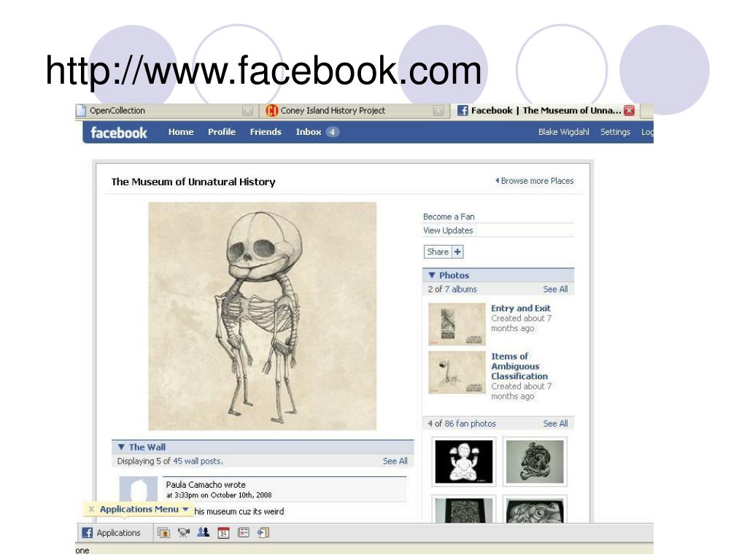The height and width of the screenshot is (560, 747).
Task: Click See All on The Wall
Action: click(x=395, y=461)
